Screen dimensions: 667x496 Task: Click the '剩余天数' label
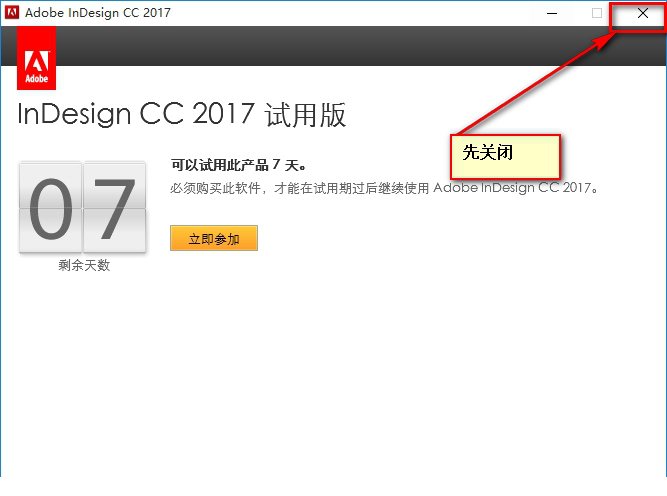(84, 265)
